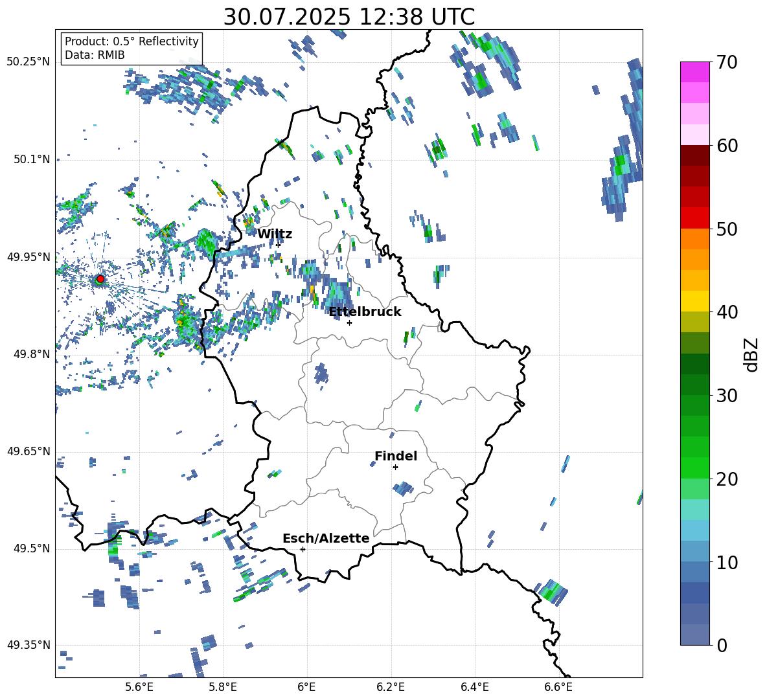Screen dimensions: 767x700
Task: Click the 'Findel' city label
Action: click(x=396, y=456)
